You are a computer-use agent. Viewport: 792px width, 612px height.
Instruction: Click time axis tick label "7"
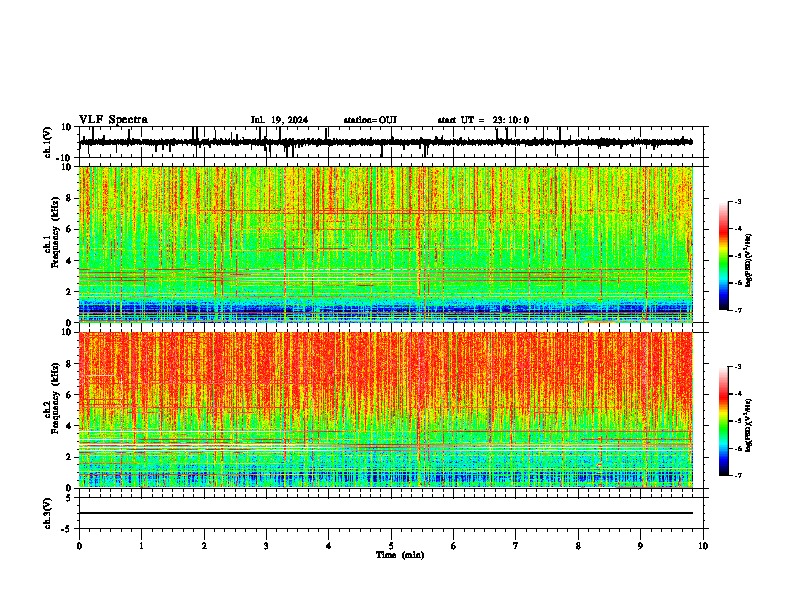516,546
